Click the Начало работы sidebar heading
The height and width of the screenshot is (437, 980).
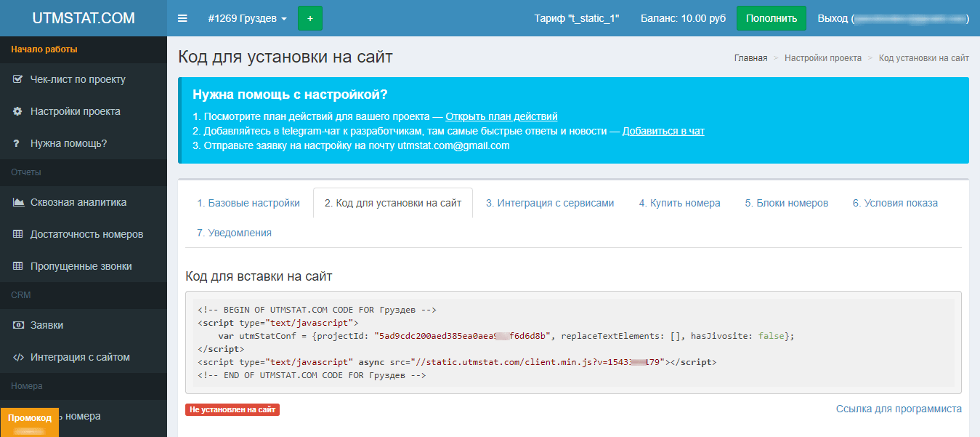[44, 49]
